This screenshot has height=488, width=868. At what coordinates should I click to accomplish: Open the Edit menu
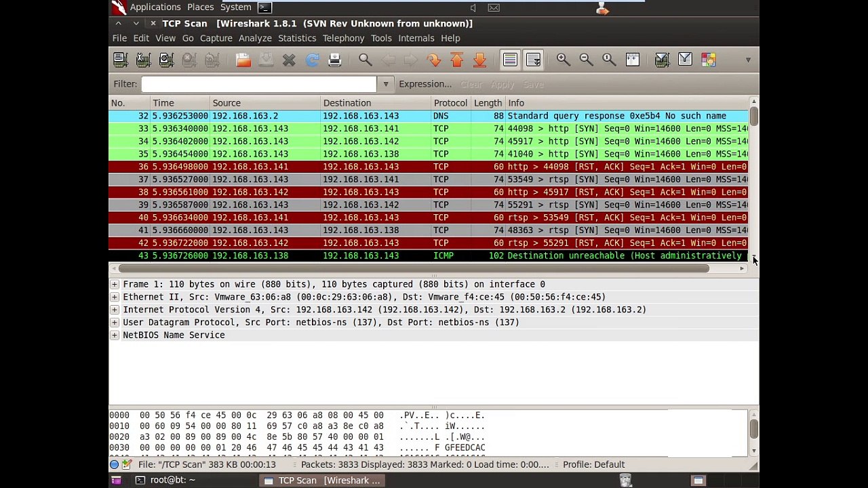[141, 38]
